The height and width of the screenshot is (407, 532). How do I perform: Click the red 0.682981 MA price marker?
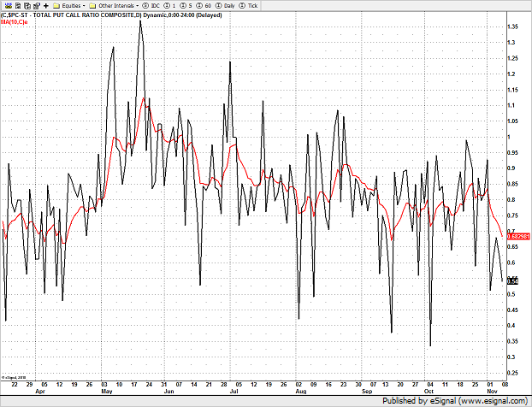518,236
